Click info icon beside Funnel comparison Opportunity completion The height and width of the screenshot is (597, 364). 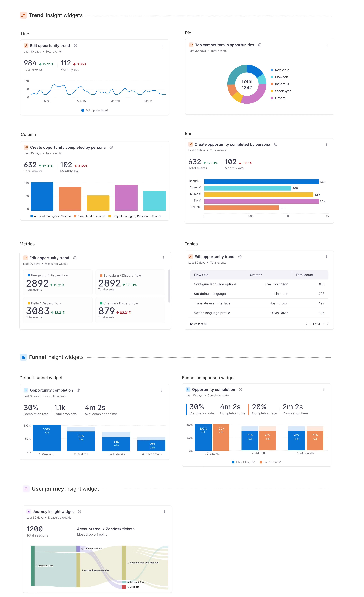pyautogui.click(x=240, y=389)
